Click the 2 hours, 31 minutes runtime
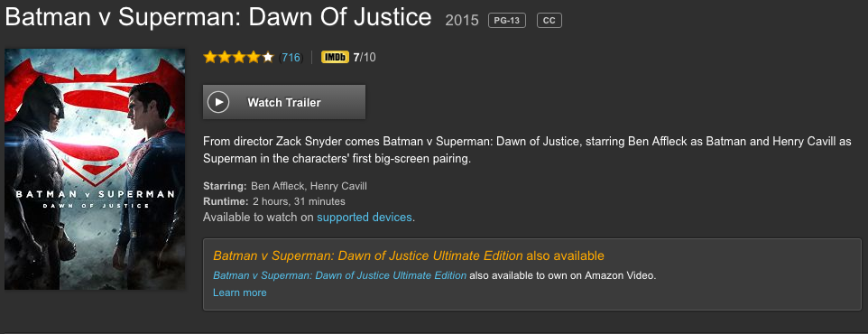 pos(299,201)
